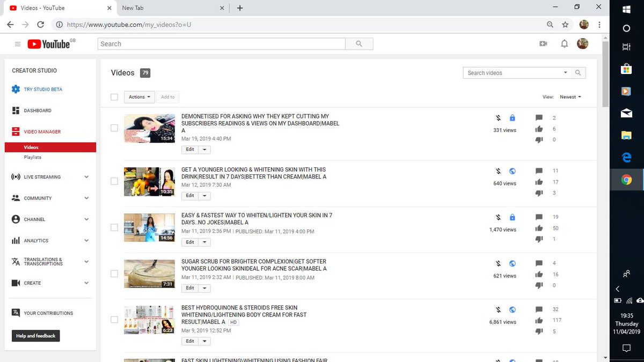Click the Live Streaming broadcast icon
The height and width of the screenshot is (362, 644).
pos(16,177)
